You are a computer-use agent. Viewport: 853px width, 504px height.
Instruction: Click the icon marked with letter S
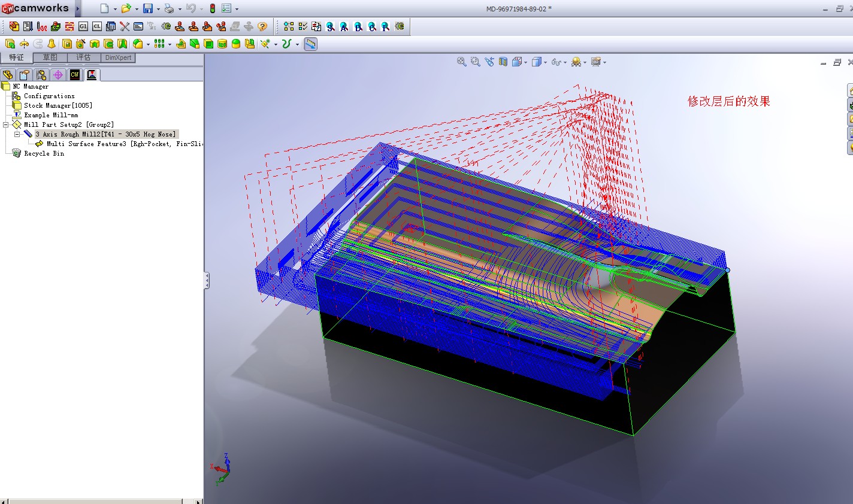tap(331, 26)
